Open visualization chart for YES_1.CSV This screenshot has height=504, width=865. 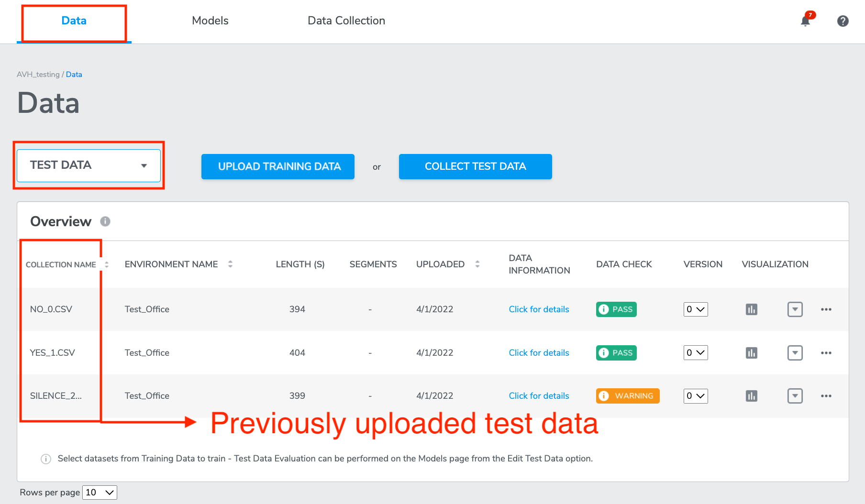(752, 353)
